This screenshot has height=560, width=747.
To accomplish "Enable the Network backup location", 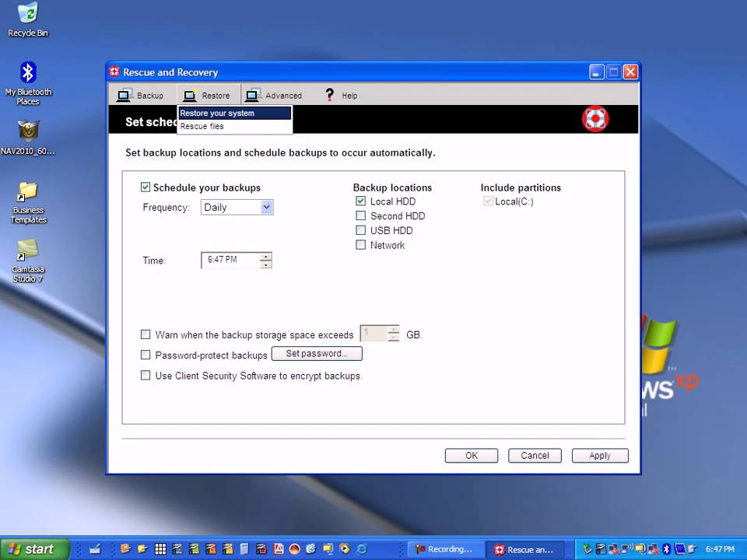I will tap(360, 245).
